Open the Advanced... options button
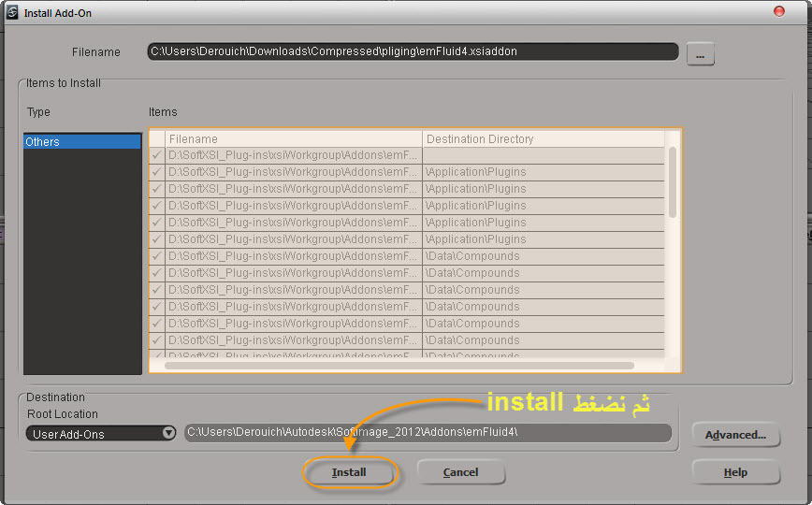The width and height of the screenshot is (812, 505). point(735,435)
